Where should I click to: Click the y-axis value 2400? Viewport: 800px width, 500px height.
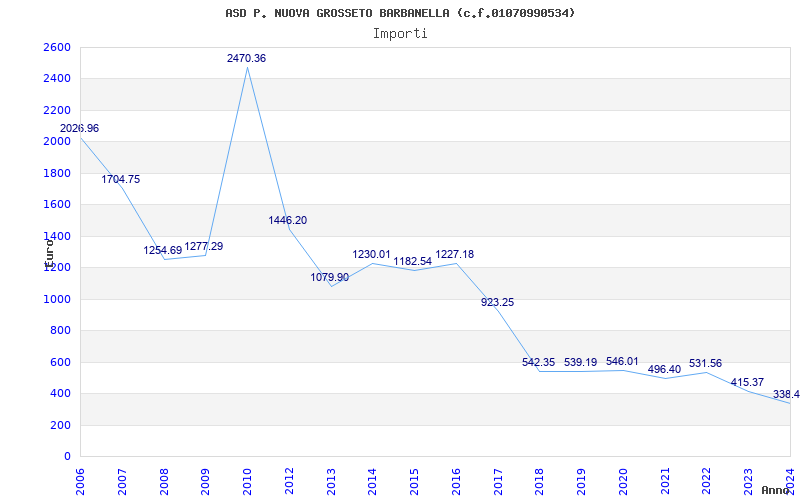click(57, 79)
